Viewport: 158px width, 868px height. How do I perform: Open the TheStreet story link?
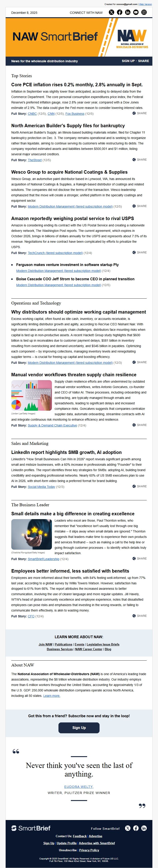(35, 160)
